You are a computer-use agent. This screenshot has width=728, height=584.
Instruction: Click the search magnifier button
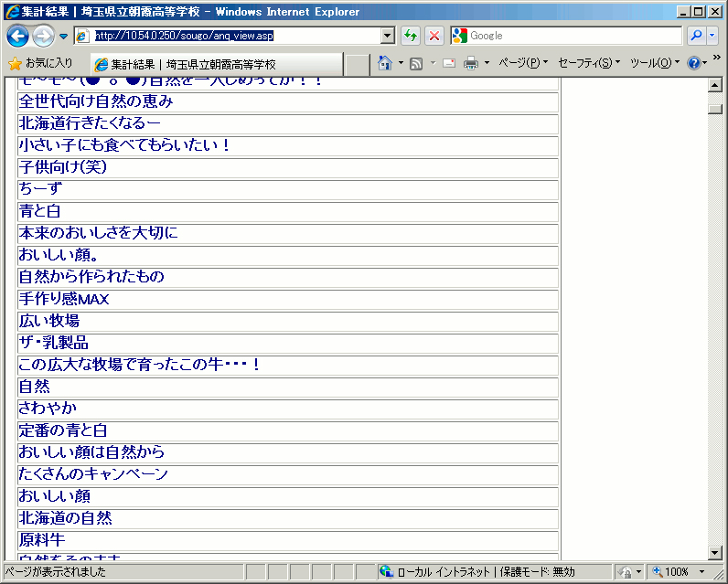[x=697, y=36]
